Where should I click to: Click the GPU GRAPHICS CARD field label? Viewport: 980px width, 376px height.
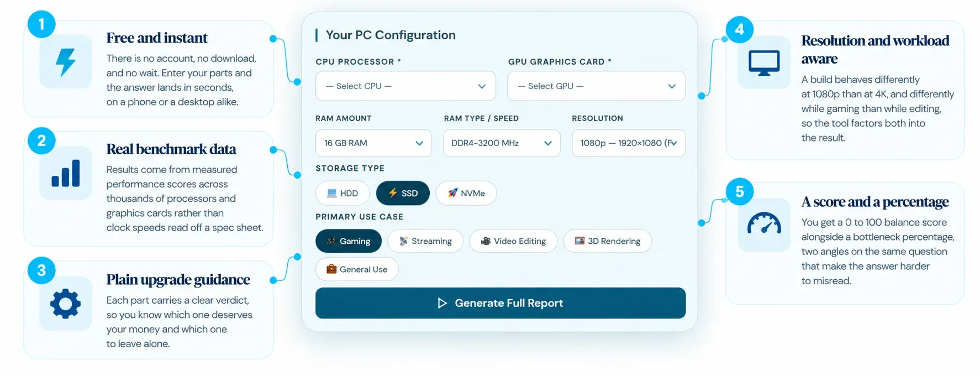(x=560, y=62)
